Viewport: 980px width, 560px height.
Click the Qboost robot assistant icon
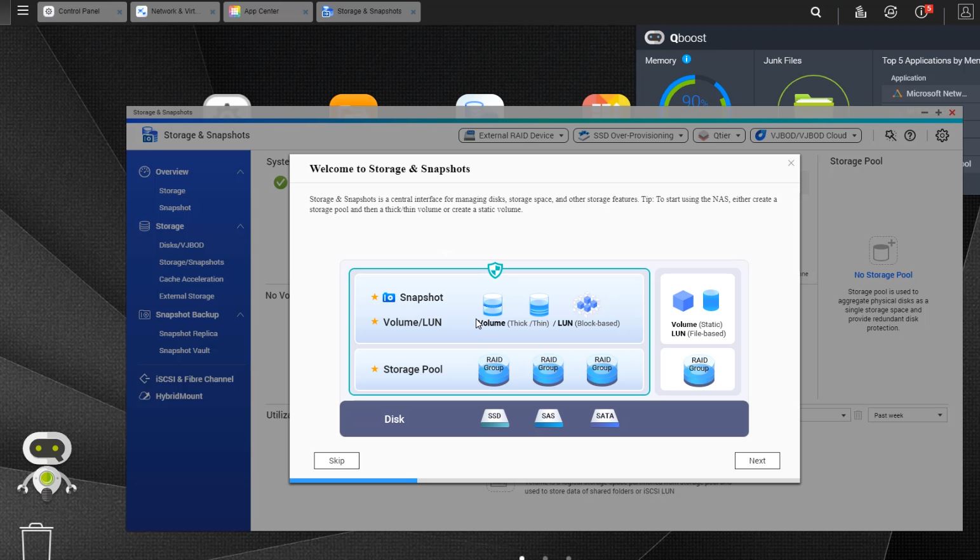pyautogui.click(x=46, y=465)
